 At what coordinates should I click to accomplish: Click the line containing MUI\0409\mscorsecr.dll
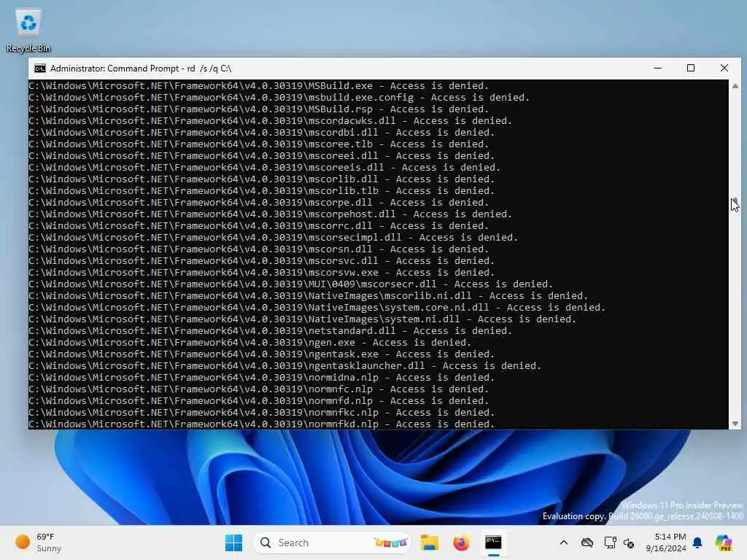click(290, 284)
